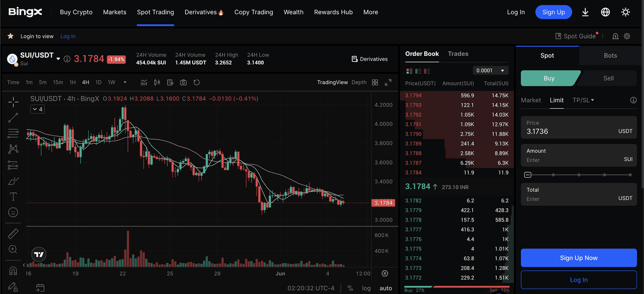Go to the BingX home logo

[x=25, y=12]
